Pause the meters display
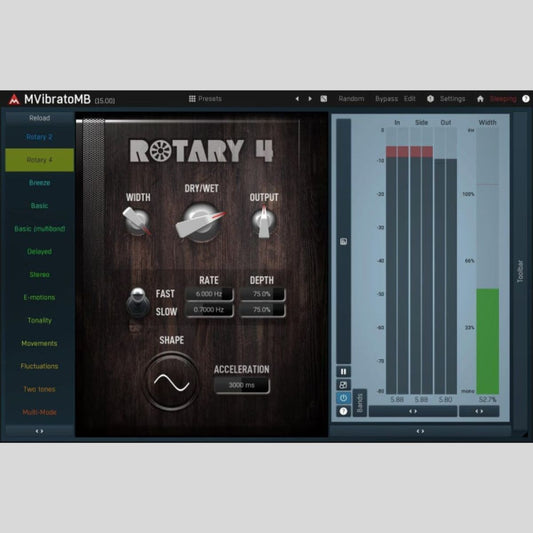The width and height of the screenshot is (533, 533). click(343, 372)
